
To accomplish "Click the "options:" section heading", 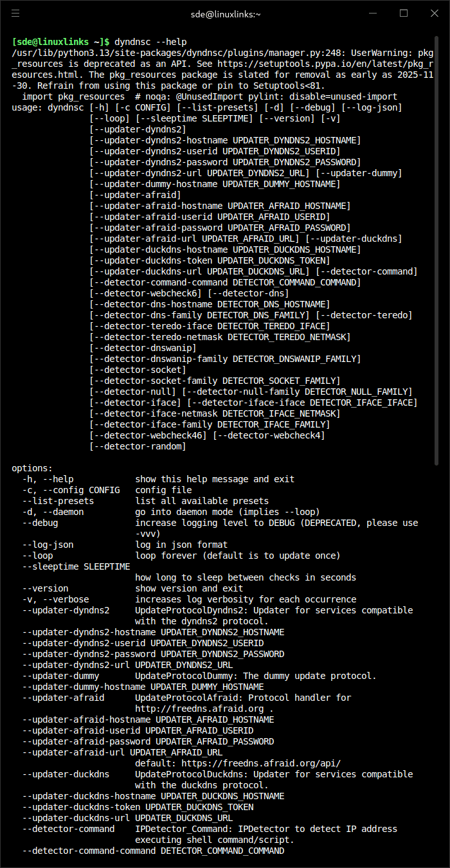I will coord(32,468).
